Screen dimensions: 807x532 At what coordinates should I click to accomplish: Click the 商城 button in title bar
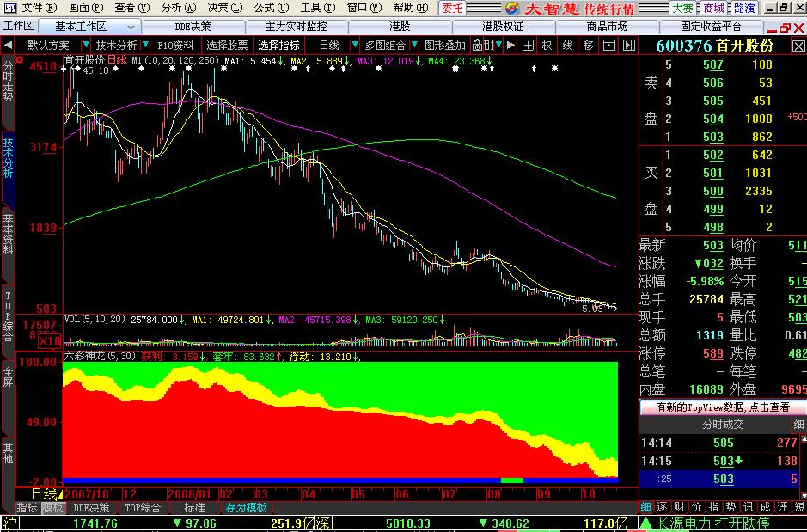[x=713, y=8]
